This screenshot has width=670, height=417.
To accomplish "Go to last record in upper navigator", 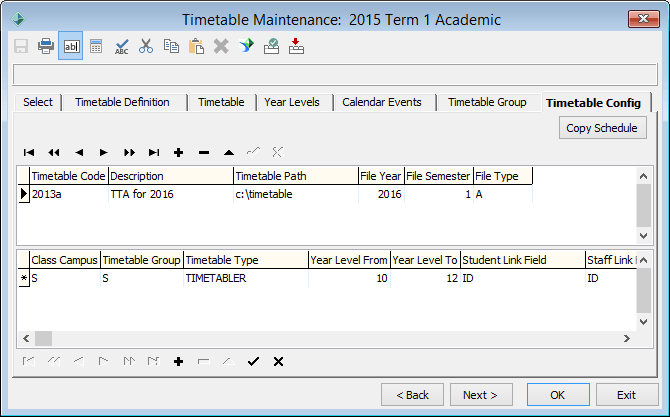I will 154,153.
